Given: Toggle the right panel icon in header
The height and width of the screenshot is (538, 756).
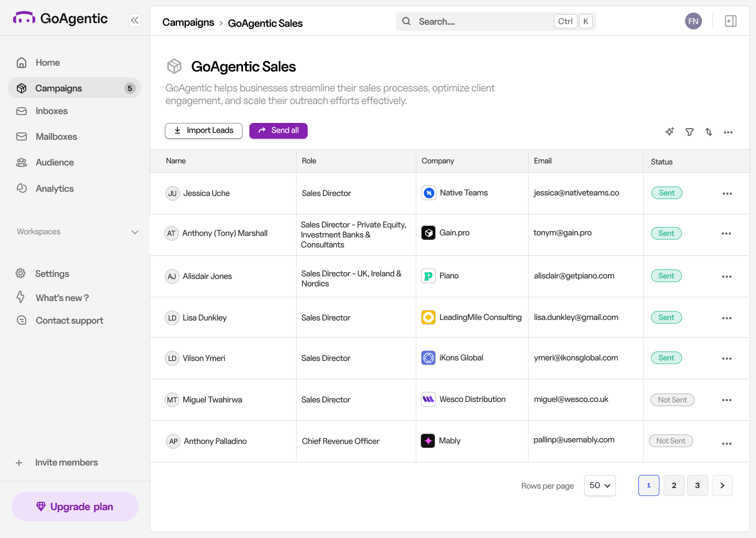Looking at the screenshot, I should [x=730, y=21].
